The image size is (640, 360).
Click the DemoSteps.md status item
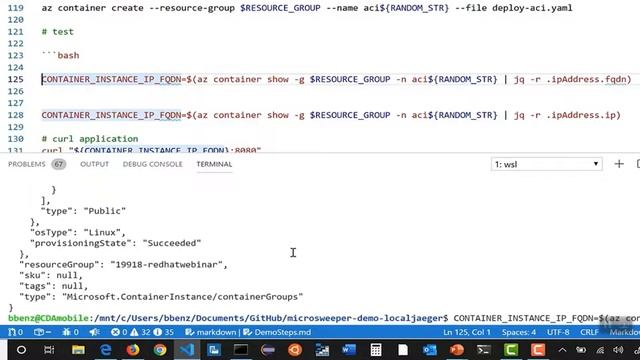coord(277,332)
